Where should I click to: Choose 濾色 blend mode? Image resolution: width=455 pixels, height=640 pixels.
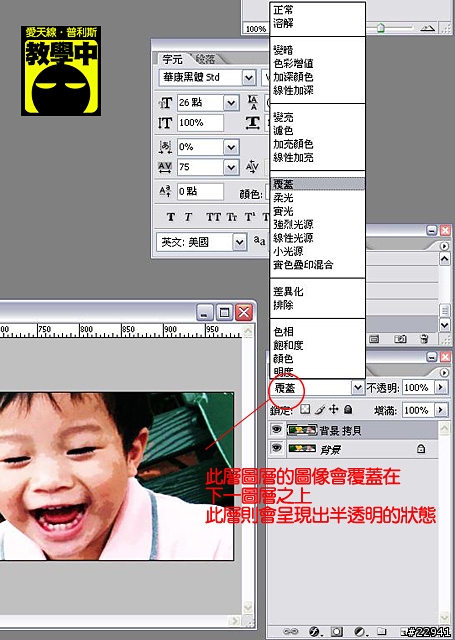[283, 131]
